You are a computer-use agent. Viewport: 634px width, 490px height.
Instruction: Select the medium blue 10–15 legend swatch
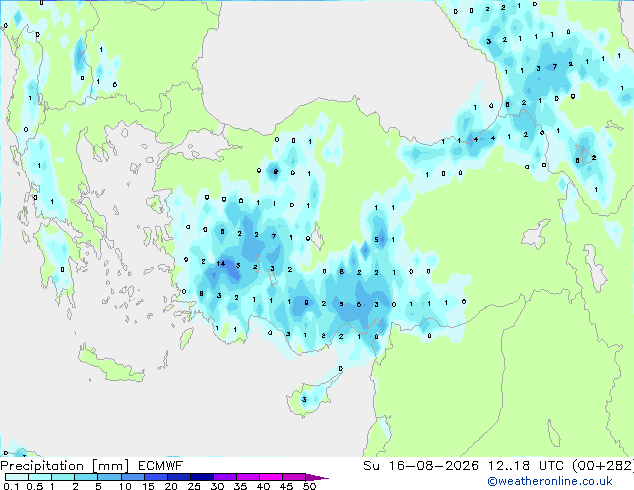coord(133,477)
